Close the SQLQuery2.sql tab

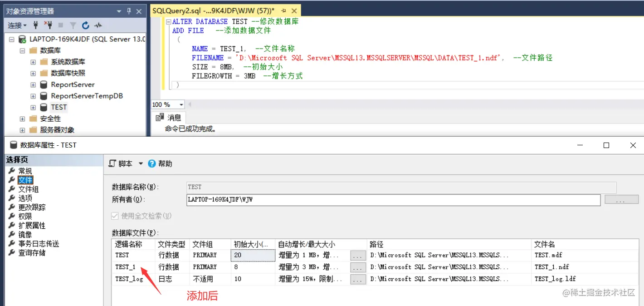[294, 10]
